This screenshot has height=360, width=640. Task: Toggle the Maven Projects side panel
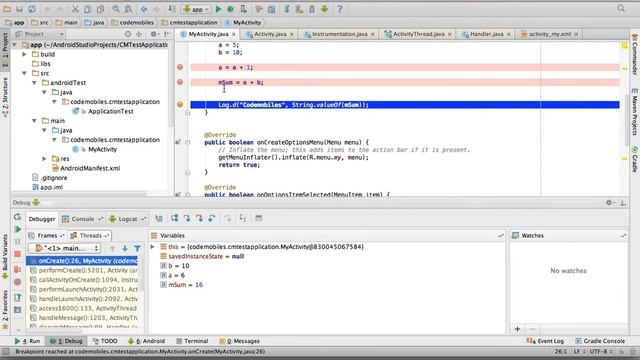click(x=634, y=113)
